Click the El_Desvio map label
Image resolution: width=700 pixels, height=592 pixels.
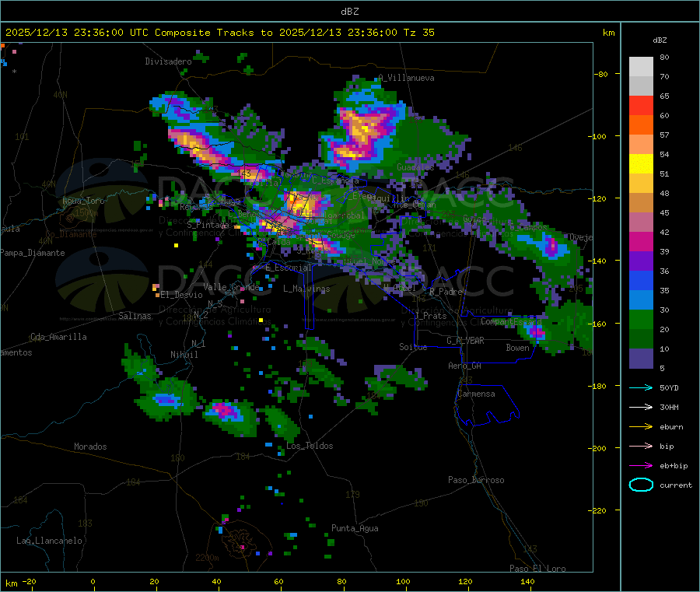(182, 295)
